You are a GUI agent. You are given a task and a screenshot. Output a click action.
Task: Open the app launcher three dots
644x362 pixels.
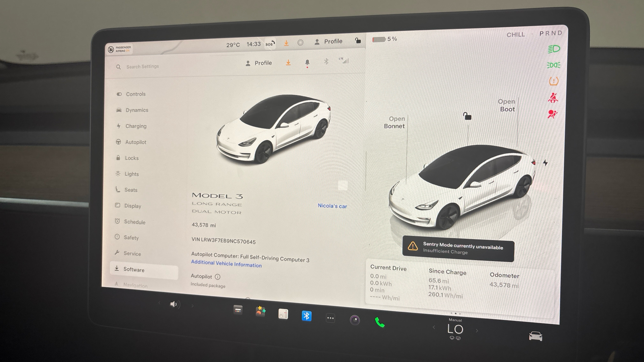[x=330, y=318]
